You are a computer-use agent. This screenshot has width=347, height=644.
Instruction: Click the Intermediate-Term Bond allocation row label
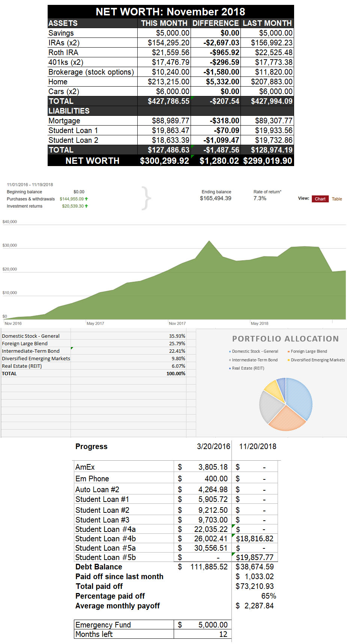(31, 351)
